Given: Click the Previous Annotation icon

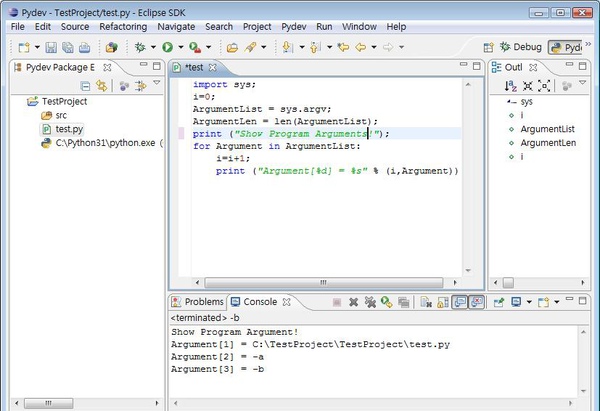Looking at the screenshot, I should coord(315,47).
